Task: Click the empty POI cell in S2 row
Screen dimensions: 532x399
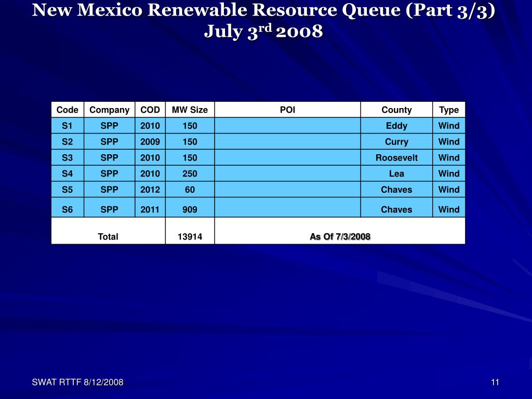Action: click(287, 141)
